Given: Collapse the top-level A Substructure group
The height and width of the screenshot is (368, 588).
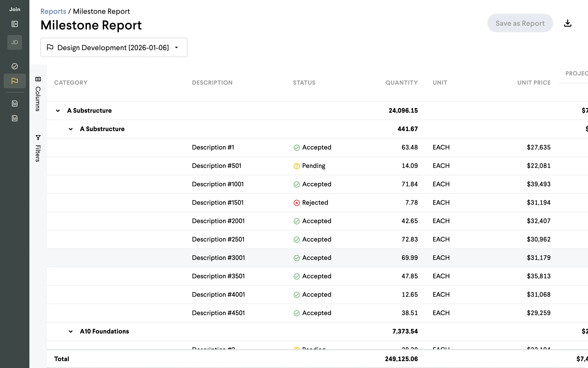Looking at the screenshot, I should click(58, 111).
